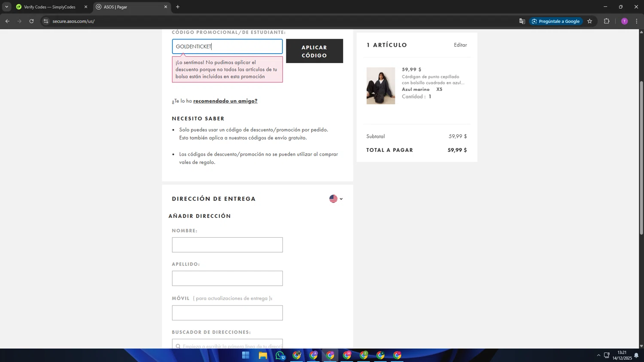Open the US flag country dropdown
644x362 pixels.
click(x=336, y=199)
